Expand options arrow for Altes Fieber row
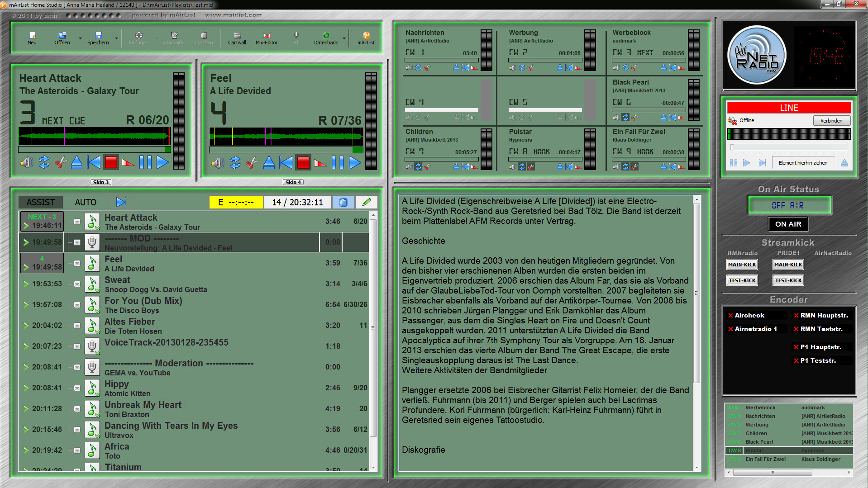868x488 pixels. (77, 326)
